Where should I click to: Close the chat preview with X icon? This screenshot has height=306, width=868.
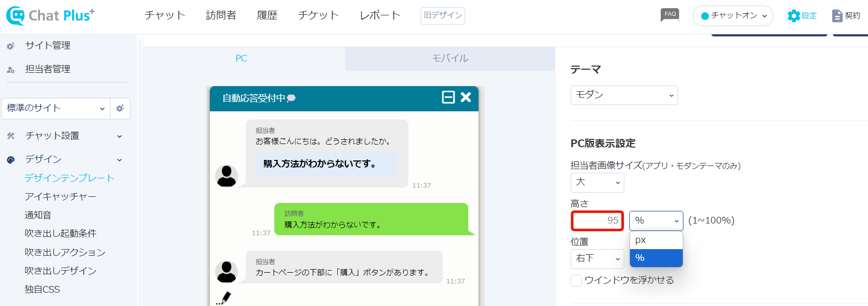coord(466,97)
